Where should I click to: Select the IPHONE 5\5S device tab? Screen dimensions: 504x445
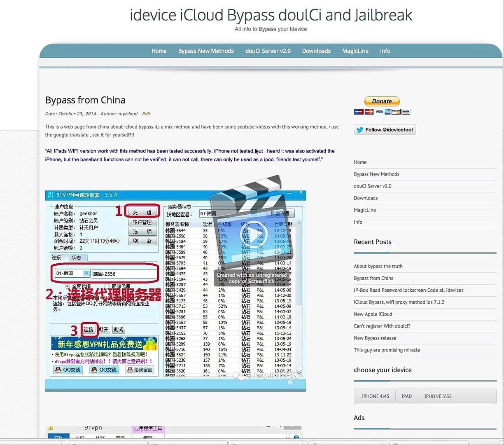click(438, 396)
